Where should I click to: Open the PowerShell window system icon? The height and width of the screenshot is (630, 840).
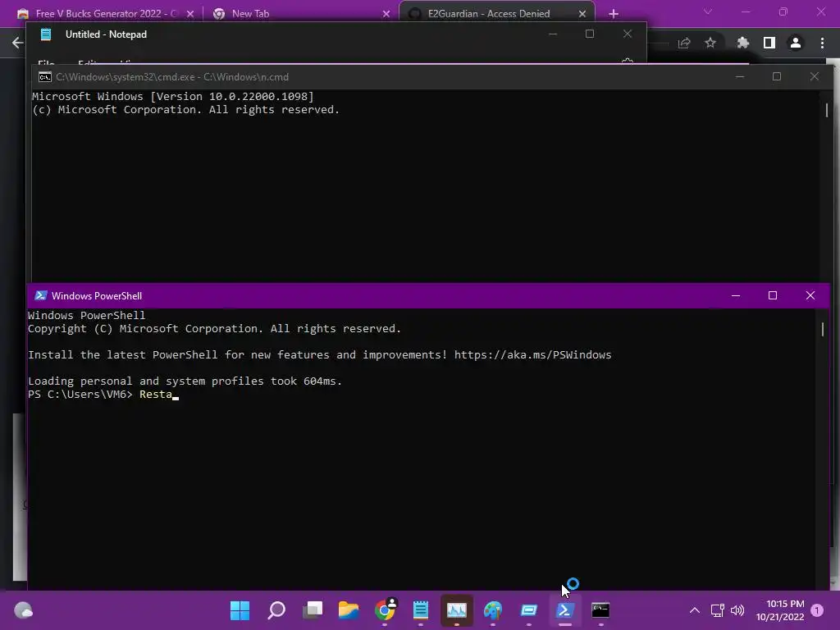(x=40, y=295)
